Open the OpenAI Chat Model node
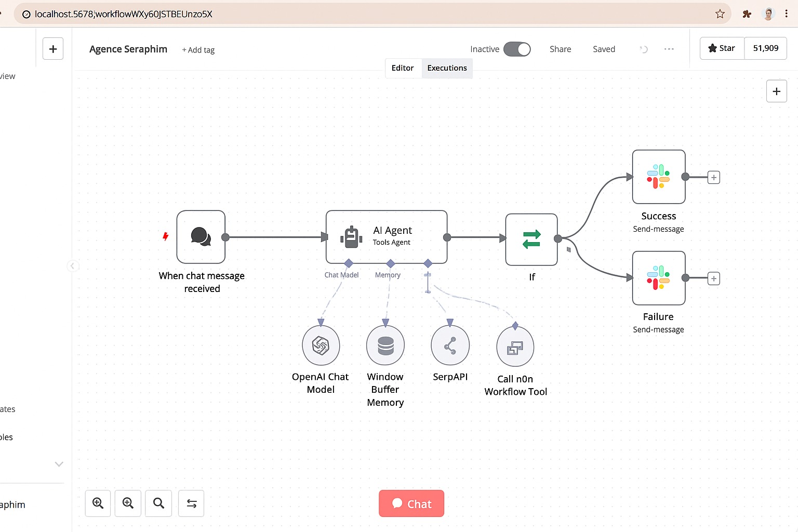The image size is (798, 532). (321, 345)
